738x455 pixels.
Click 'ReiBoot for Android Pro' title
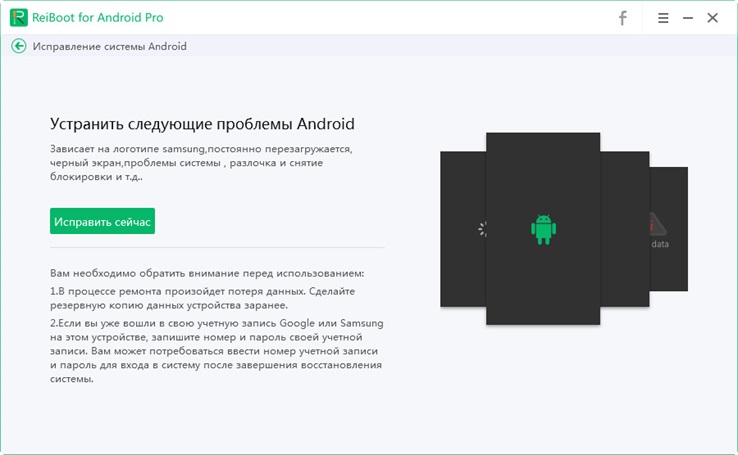[x=97, y=17]
